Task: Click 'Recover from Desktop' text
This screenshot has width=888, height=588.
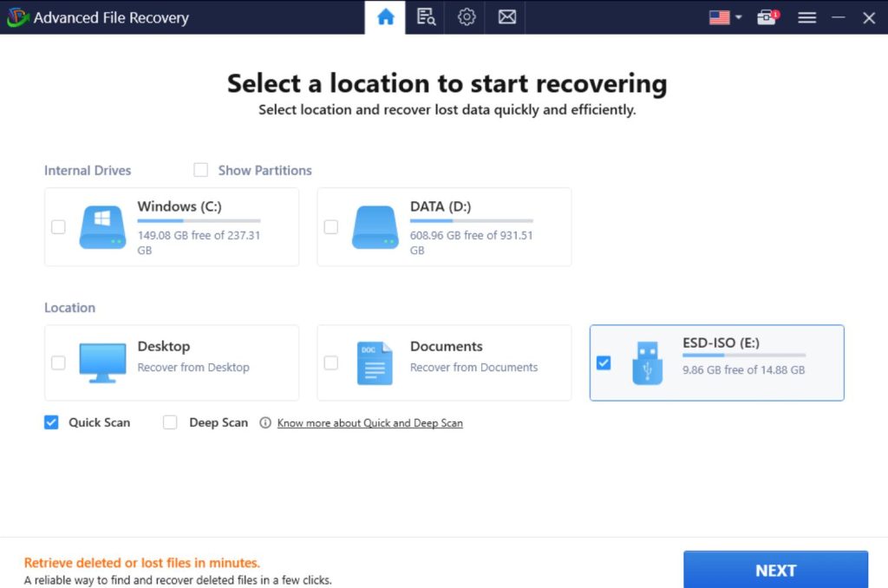Action: click(x=193, y=367)
